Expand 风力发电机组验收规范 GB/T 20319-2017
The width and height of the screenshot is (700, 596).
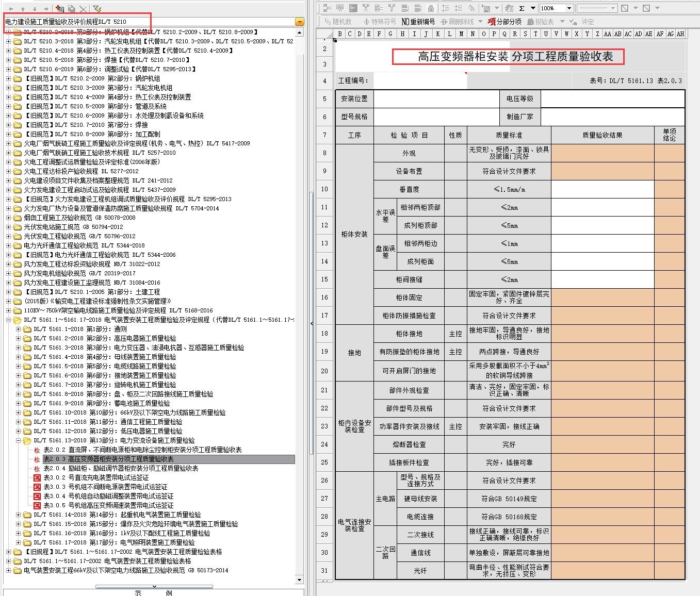click(x=9, y=274)
